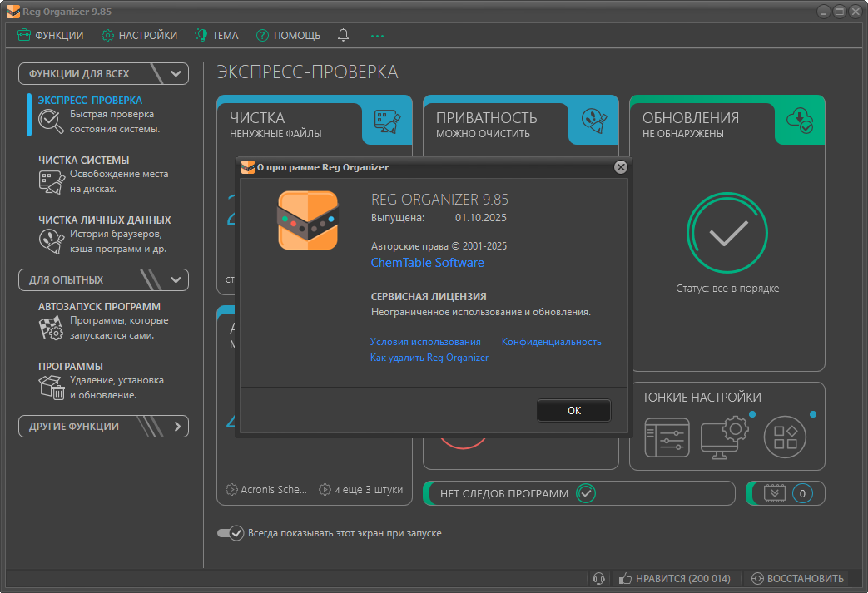Image resolution: width=868 pixels, height=593 pixels.
Task: Click the memory chip counter icon
Action: (x=774, y=493)
